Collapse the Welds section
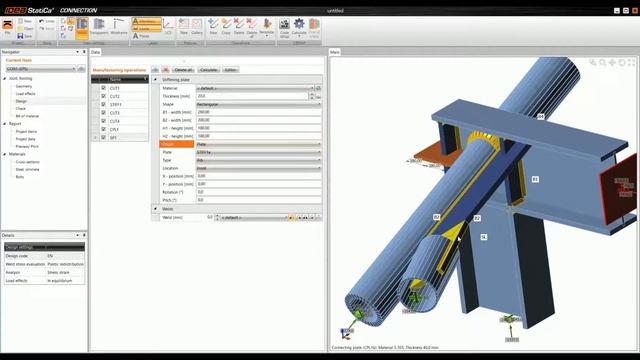This screenshot has width=640, height=360. tap(155, 209)
